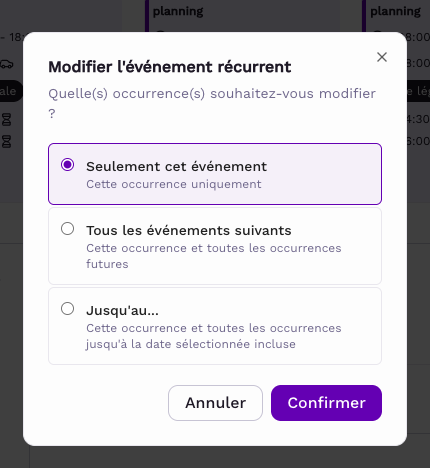430x468 pixels.
Task: Open the left 'planning' calendar event
Action: (178, 11)
